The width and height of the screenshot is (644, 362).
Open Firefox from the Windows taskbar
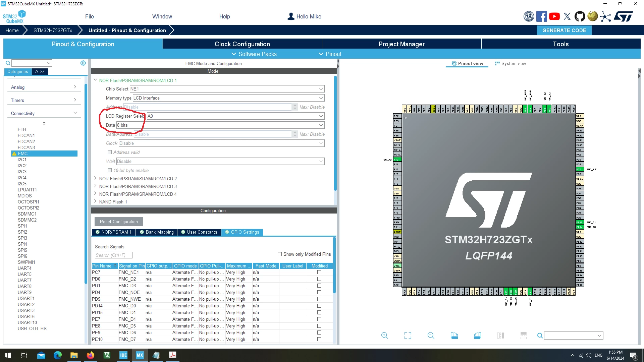click(x=91, y=355)
